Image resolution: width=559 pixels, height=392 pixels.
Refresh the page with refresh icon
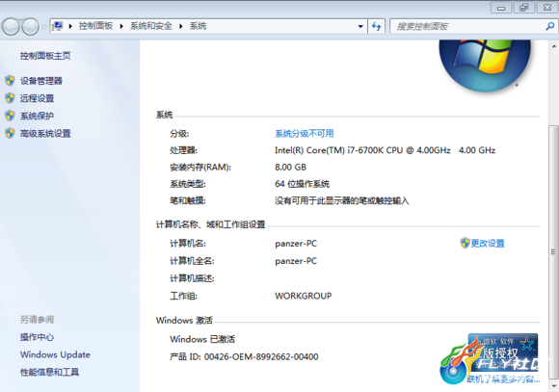coord(377,26)
